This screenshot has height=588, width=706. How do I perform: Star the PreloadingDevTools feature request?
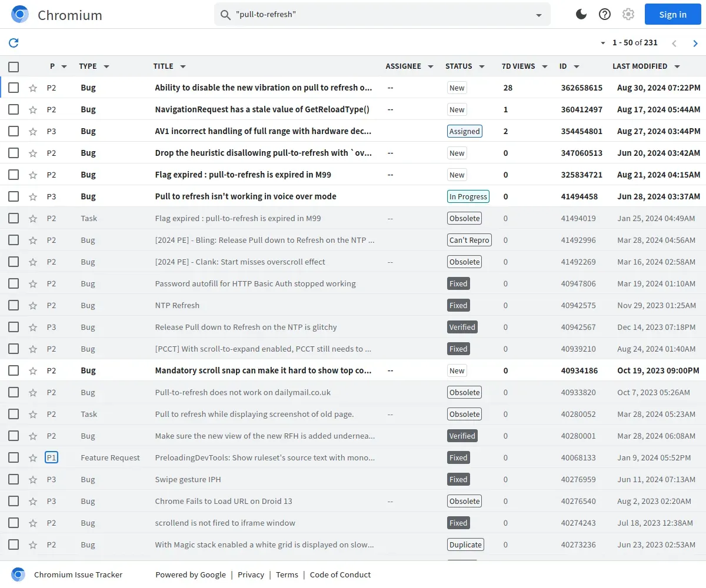coord(33,458)
